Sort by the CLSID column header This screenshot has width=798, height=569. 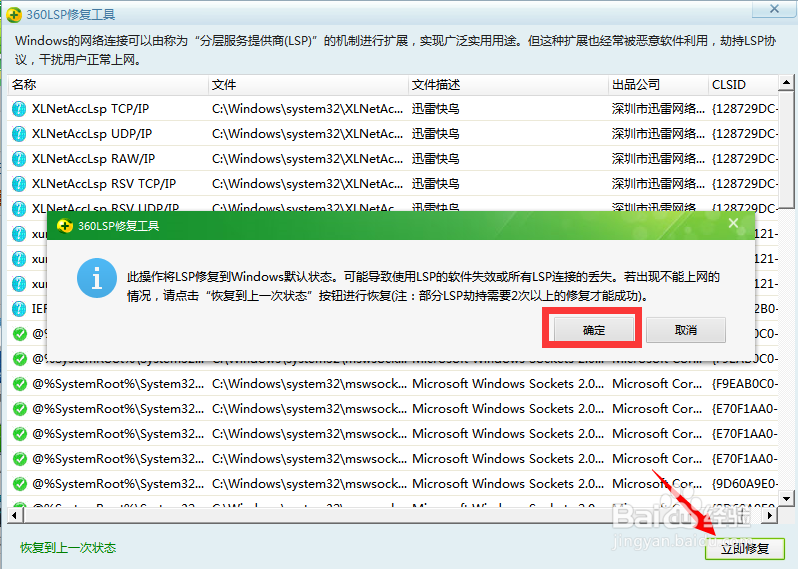(x=743, y=84)
